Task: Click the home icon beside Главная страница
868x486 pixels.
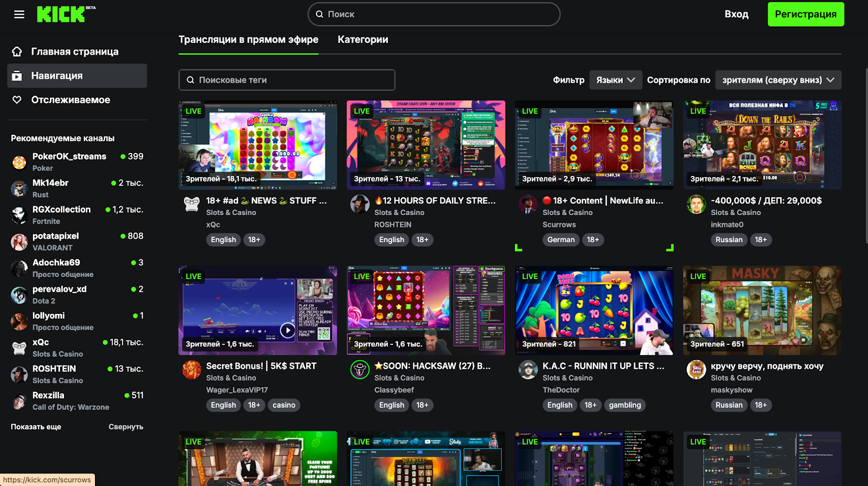Action: (x=17, y=52)
